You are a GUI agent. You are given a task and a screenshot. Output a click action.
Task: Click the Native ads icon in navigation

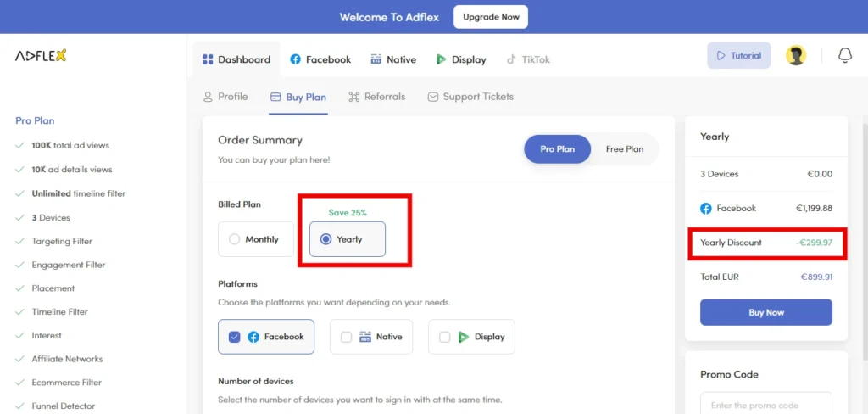tap(376, 59)
